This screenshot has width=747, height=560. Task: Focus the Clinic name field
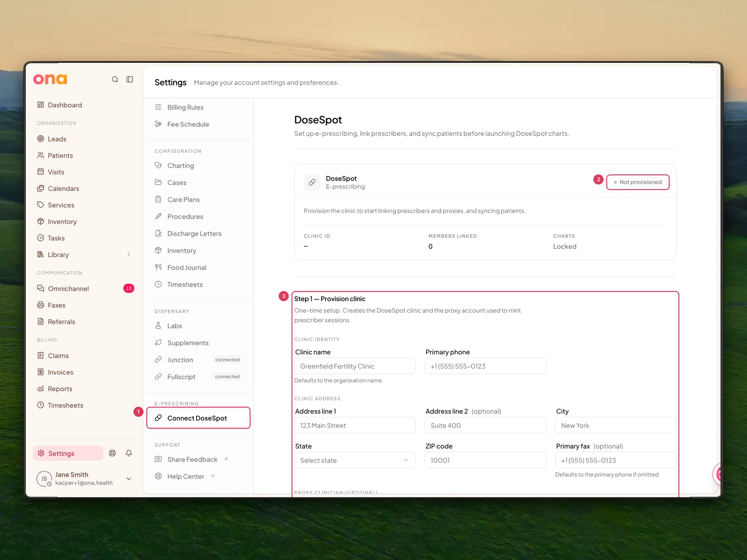[x=355, y=366]
